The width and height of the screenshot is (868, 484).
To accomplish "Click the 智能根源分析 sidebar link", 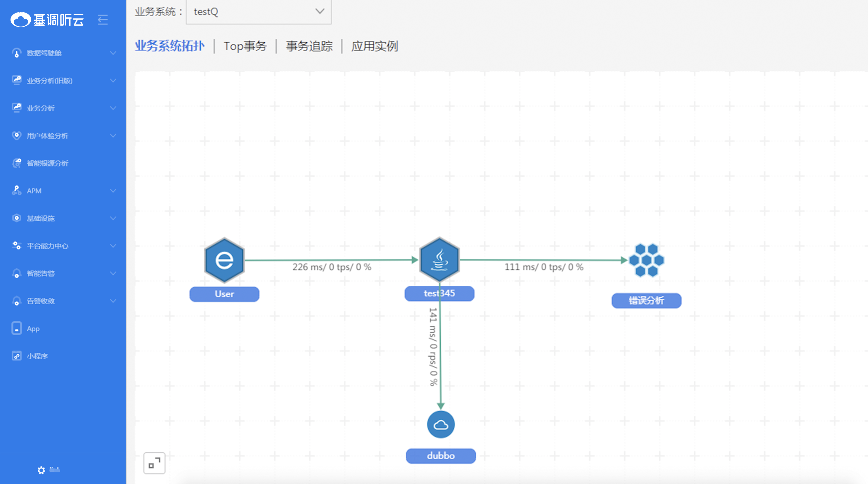I will coord(47,163).
